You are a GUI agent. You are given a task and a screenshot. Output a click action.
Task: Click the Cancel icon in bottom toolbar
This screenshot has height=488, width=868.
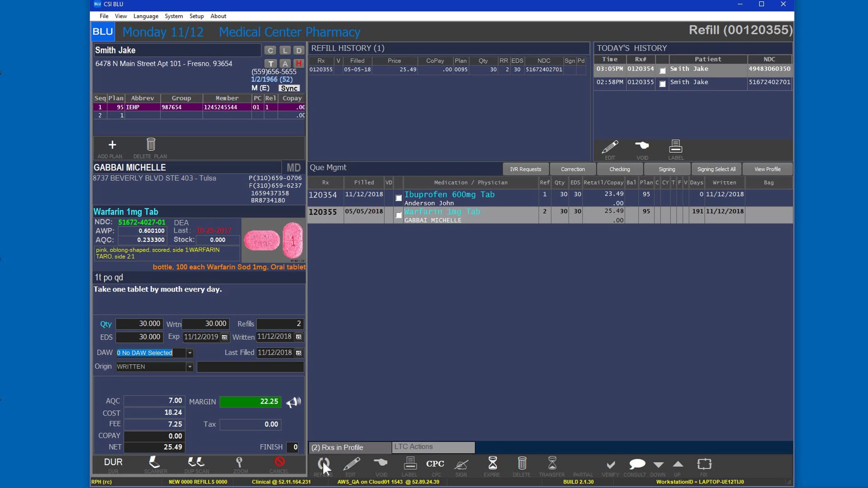279,462
